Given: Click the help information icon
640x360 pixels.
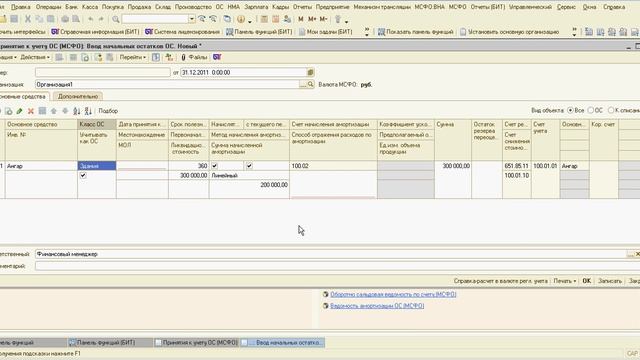Looking at the screenshot, I should [x=241, y=19].
